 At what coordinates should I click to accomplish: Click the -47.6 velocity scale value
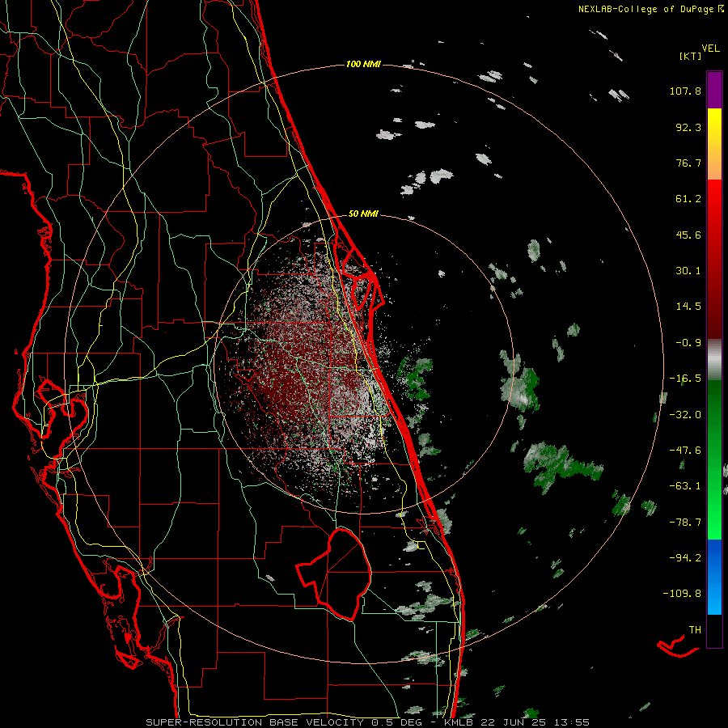(x=685, y=451)
